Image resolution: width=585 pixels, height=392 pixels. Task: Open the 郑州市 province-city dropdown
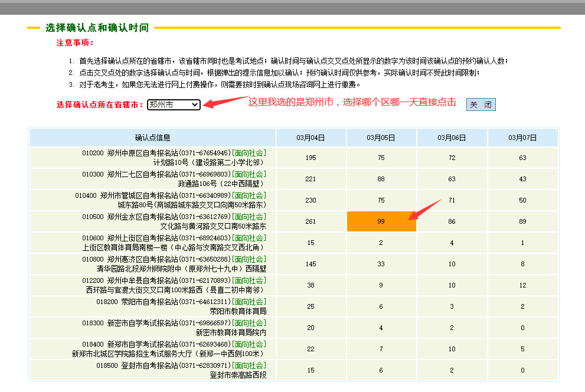click(x=174, y=104)
